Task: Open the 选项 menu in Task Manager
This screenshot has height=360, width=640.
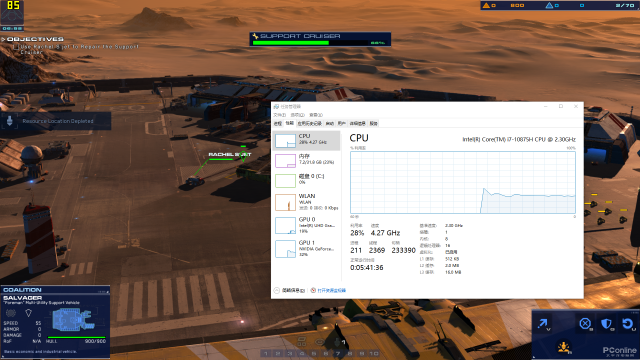Action: [297, 115]
